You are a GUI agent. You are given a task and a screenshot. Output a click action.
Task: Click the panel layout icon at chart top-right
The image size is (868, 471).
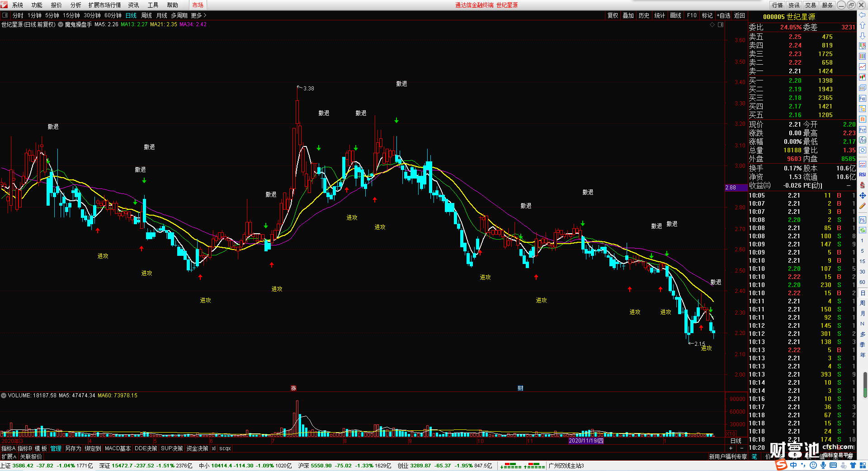click(x=721, y=25)
